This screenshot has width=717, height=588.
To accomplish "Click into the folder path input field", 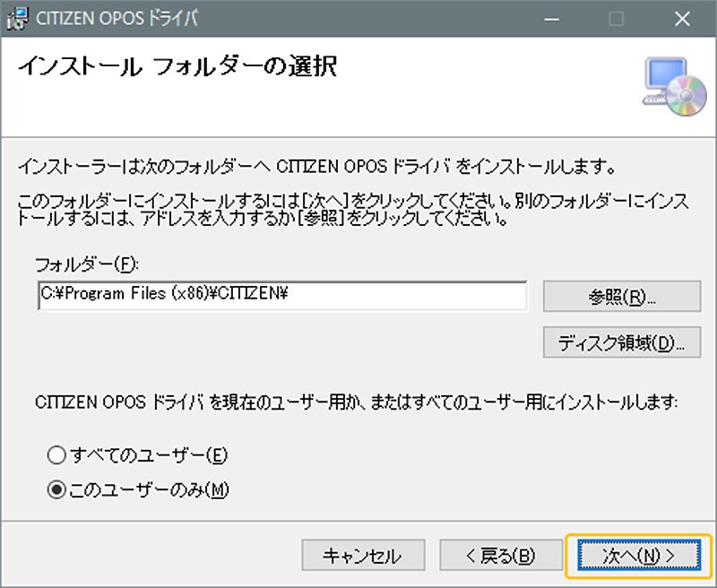I will [x=281, y=296].
